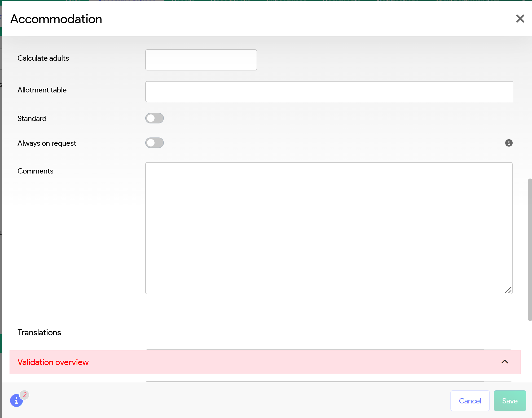Open the Allotment table selection field
Screen dimensions: 532x418
tap(329, 92)
